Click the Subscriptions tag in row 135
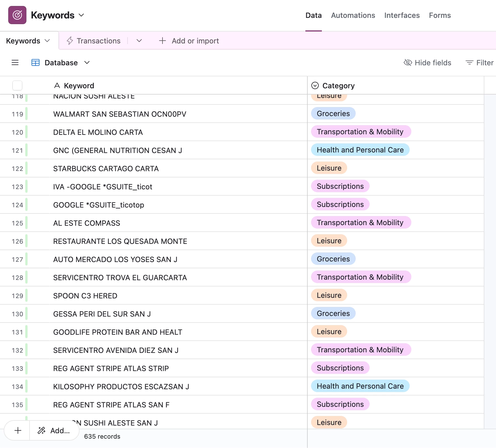This screenshot has width=496, height=448. (x=340, y=404)
